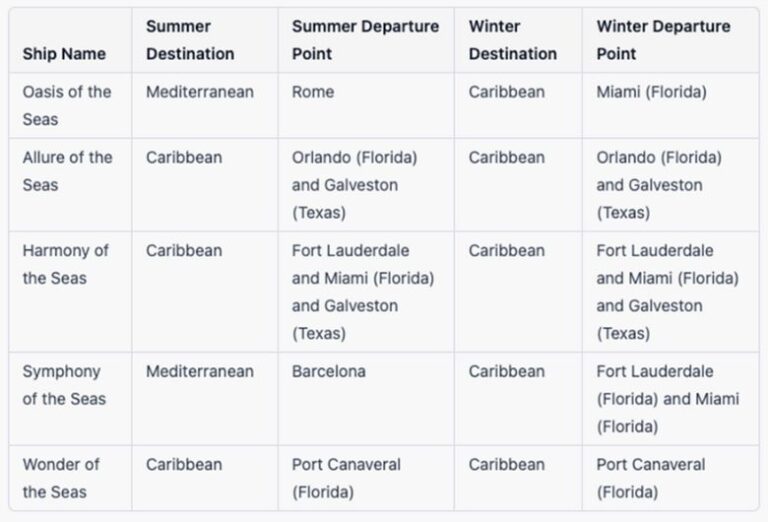
Task: Select the Oasis of the Seas cell
Action: (x=67, y=105)
